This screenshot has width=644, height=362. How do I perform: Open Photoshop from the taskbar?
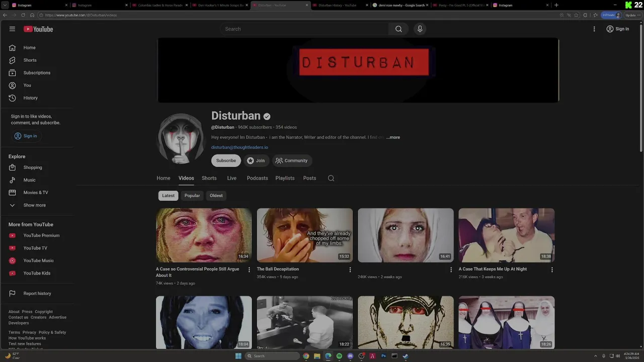pos(383,356)
